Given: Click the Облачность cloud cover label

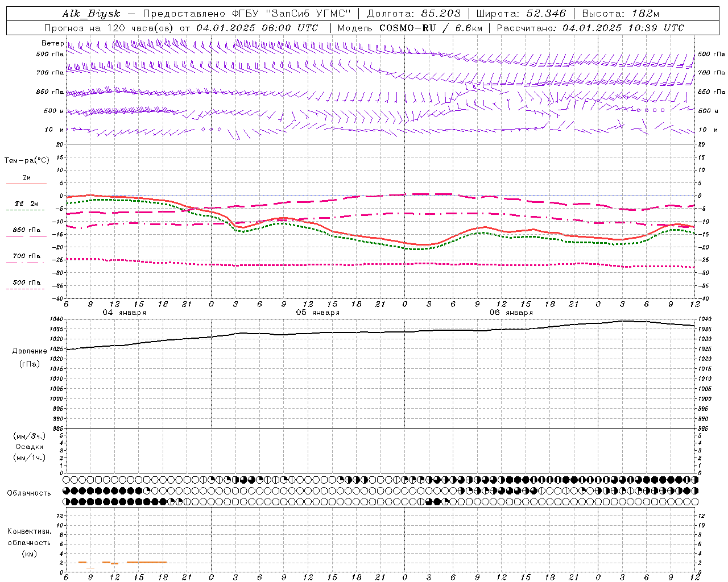Looking at the screenshot, I should pos(29,493).
